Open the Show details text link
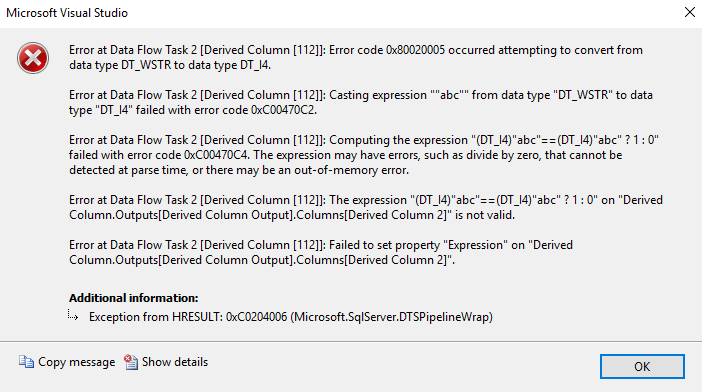 pos(175,362)
